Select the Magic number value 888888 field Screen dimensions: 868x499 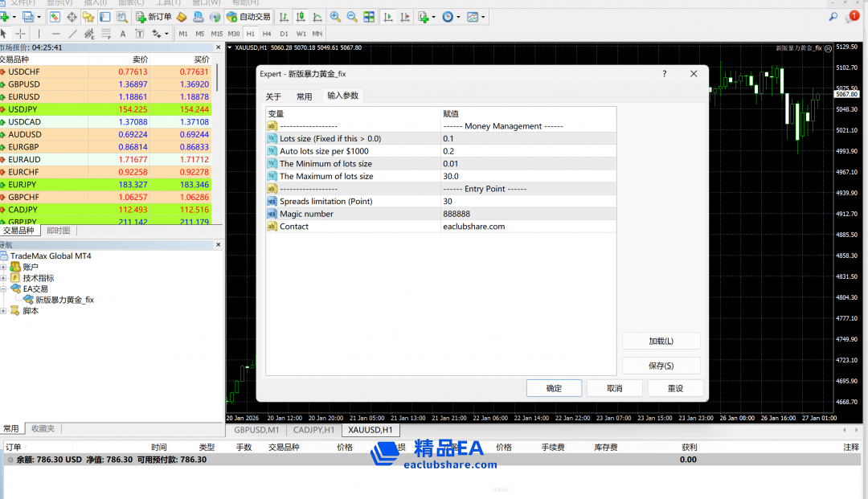(x=527, y=214)
